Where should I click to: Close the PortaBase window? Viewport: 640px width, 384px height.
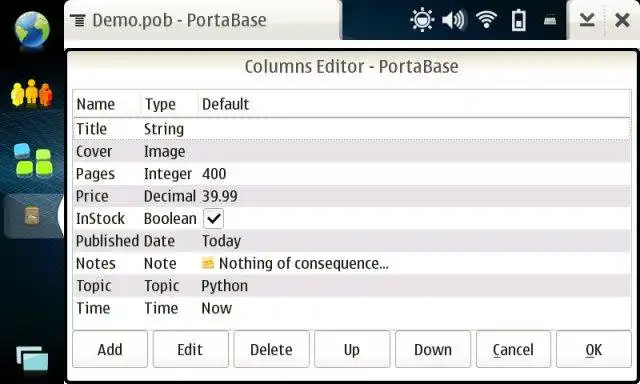pyautogui.click(x=622, y=20)
